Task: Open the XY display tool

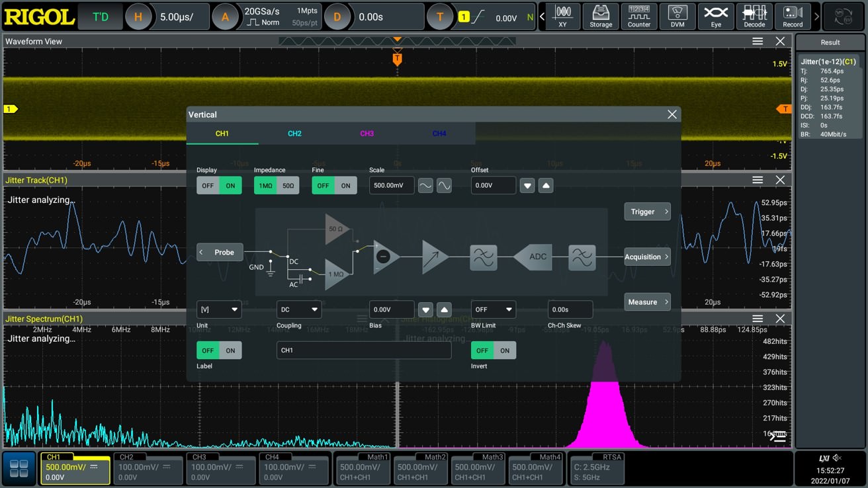Action: (563, 17)
